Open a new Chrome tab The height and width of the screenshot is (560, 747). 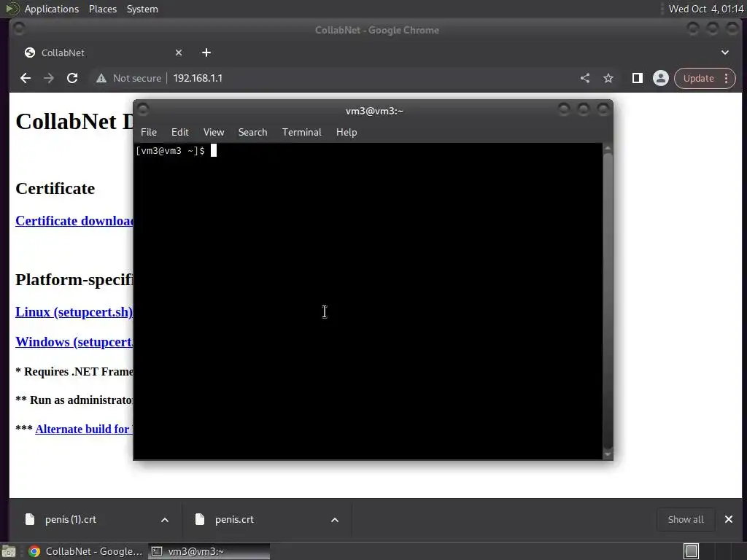click(x=206, y=52)
